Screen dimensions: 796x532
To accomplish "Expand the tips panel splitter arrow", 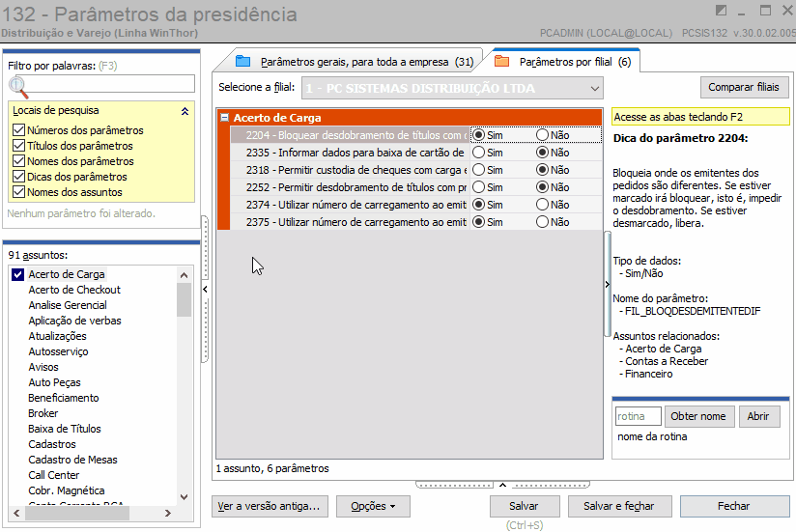I will (607, 284).
